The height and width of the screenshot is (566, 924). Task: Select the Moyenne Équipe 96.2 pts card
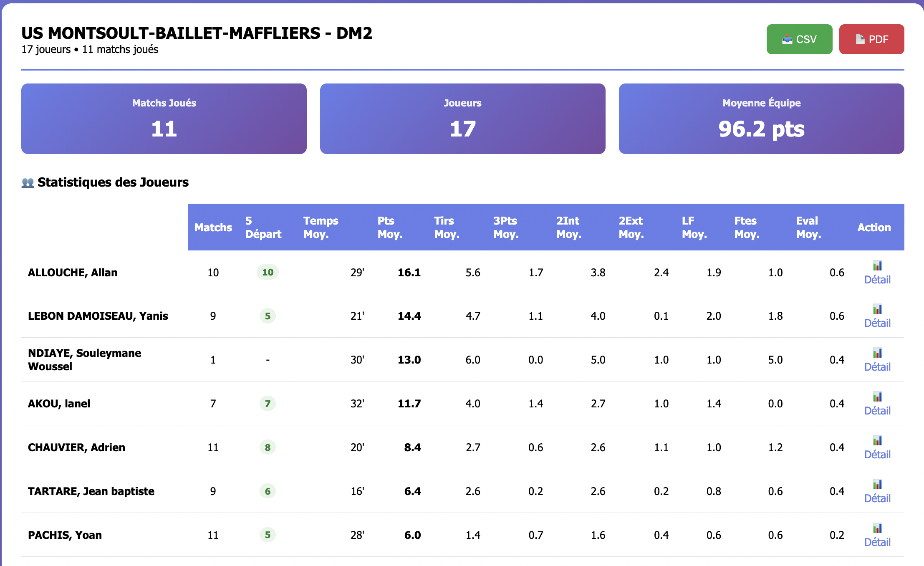(x=761, y=119)
